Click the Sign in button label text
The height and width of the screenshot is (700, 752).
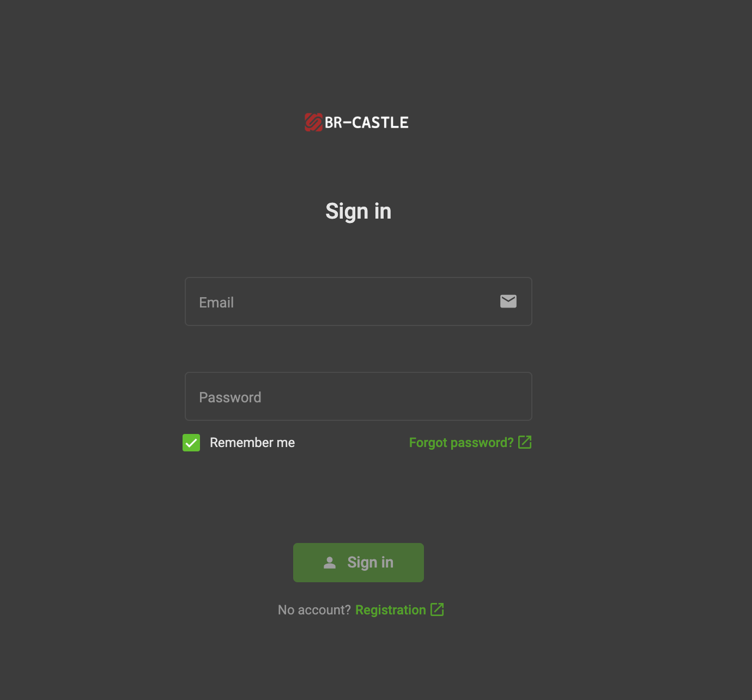371,563
